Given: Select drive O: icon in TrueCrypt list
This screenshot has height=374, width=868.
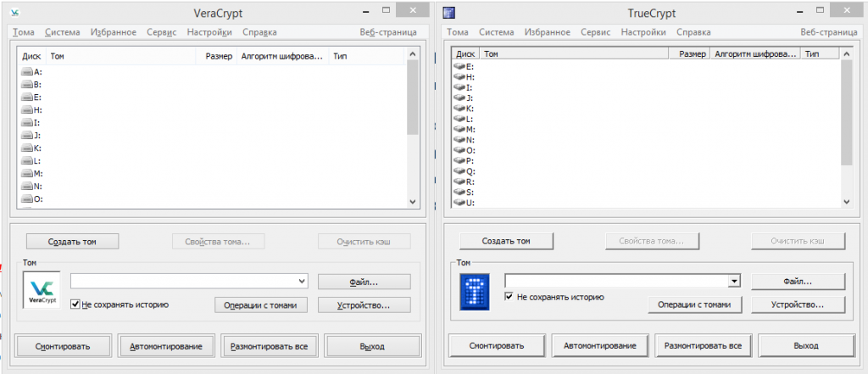Looking at the screenshot, I should point(460,150).
